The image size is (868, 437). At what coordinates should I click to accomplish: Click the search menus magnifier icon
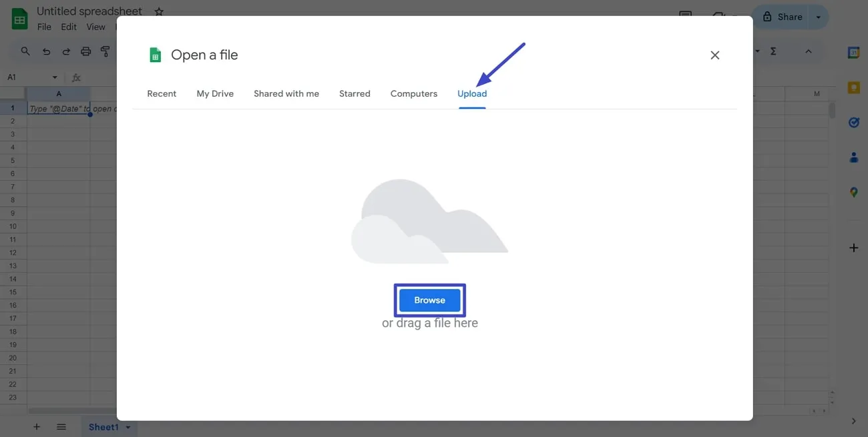click(x=25, y=51)
